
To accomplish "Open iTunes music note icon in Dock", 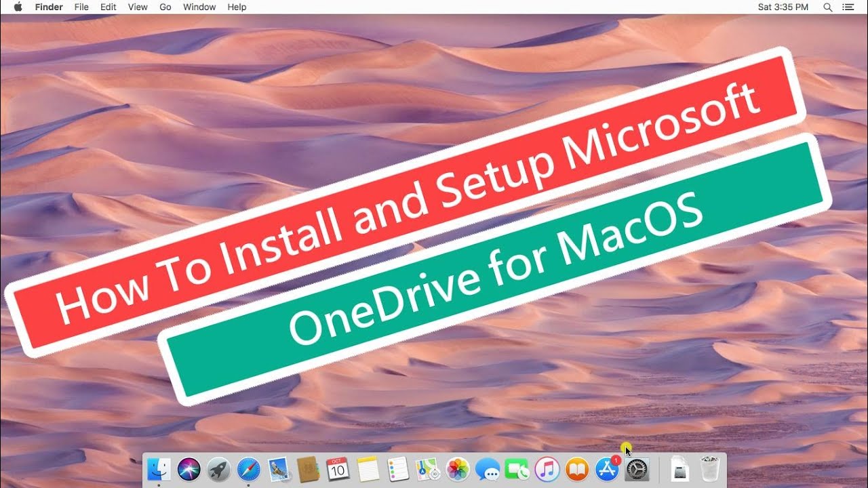I will (x=547, y=469).
